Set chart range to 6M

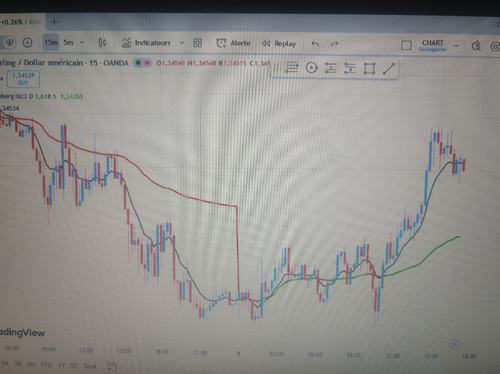pyautogui.click(x=31, y=365)
